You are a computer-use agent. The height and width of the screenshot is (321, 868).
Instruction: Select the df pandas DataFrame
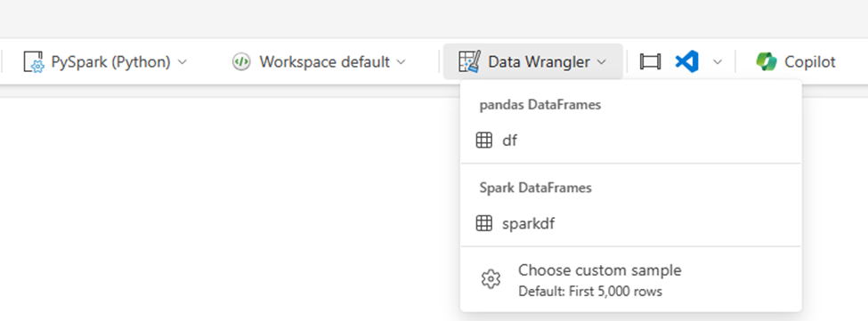pos(631,140)
